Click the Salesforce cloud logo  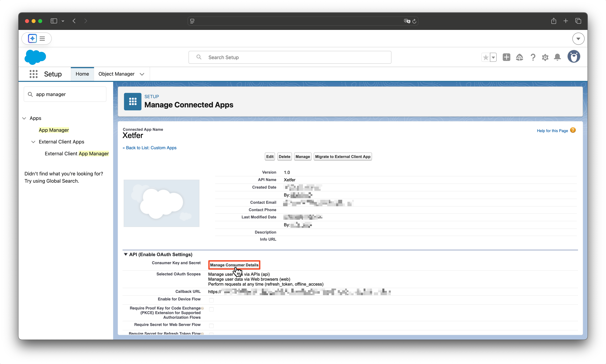35,57
